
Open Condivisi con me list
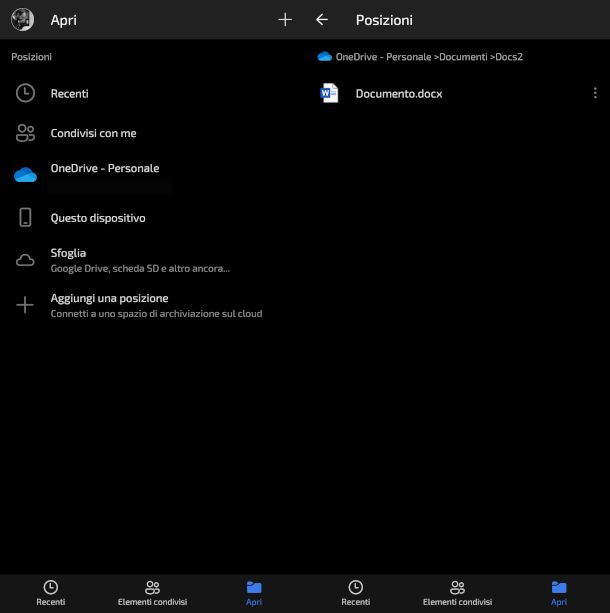[152, 133]
